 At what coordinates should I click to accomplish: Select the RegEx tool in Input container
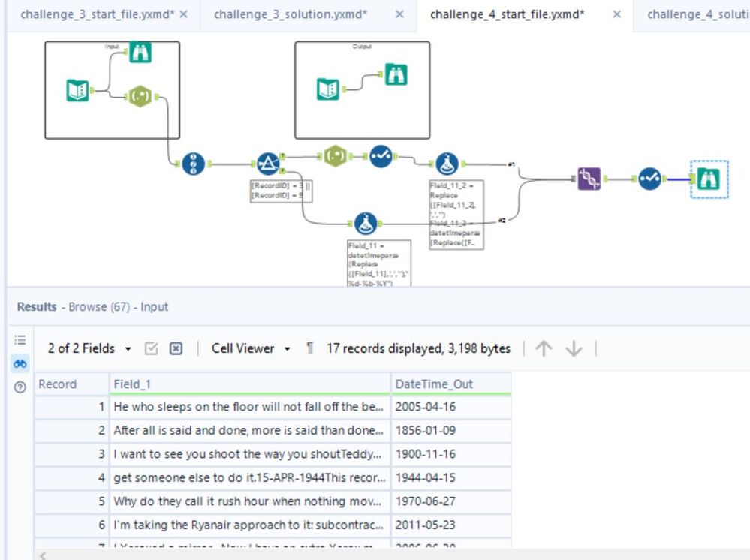pos(140,96)
